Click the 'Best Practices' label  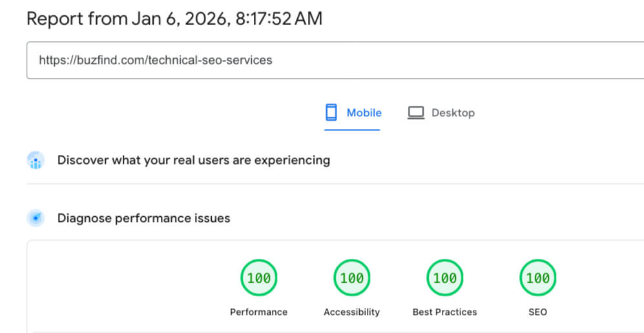click(x=445, y=312)
